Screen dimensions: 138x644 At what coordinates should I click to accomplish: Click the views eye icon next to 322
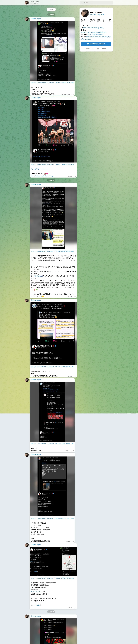pos(69,451)
